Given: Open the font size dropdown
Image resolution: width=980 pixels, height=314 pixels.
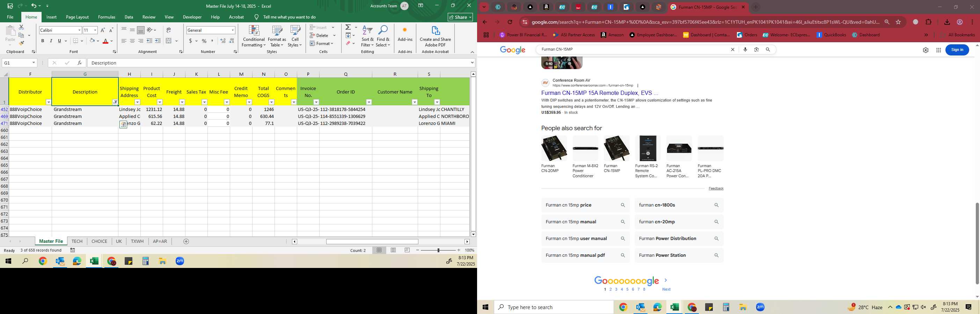Looking at the screenshot, I should coord(95,30).
